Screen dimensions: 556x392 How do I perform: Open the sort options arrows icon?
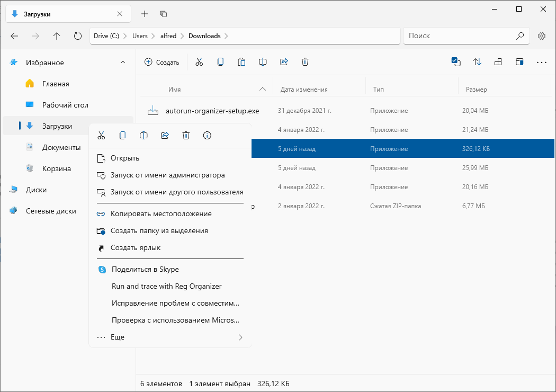[477, 62]
